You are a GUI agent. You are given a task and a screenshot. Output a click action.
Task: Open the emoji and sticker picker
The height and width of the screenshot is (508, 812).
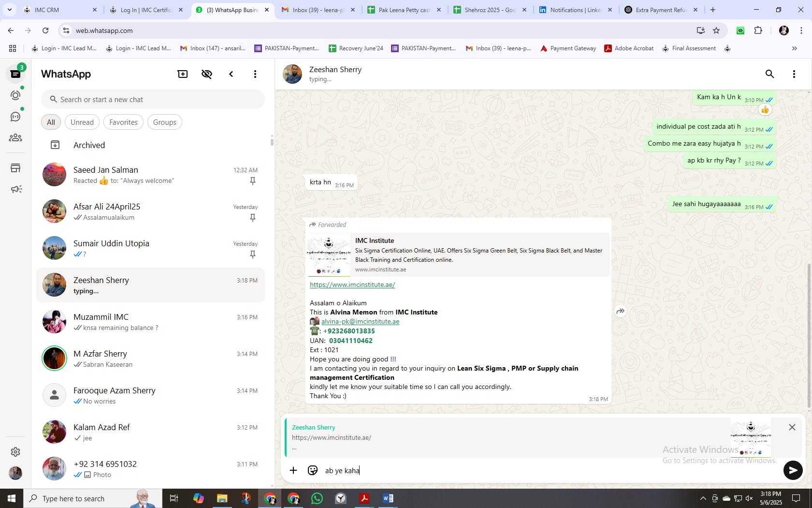(x=313, y=470)
